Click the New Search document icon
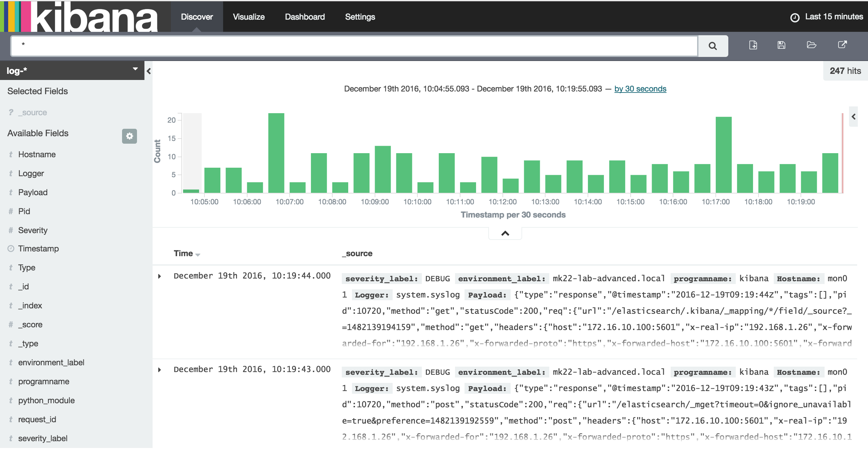868x450 pixels. pos(753,45)
